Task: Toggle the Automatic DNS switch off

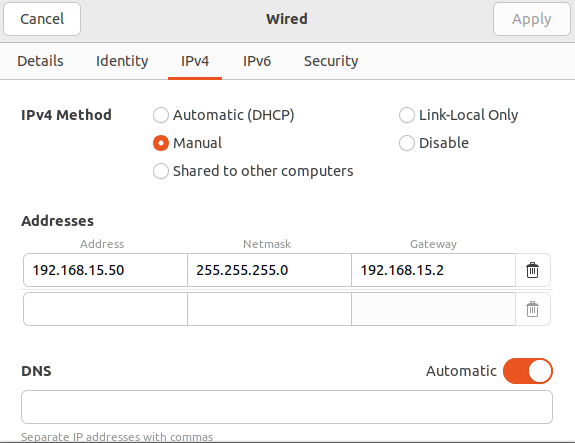Action: 528,371
